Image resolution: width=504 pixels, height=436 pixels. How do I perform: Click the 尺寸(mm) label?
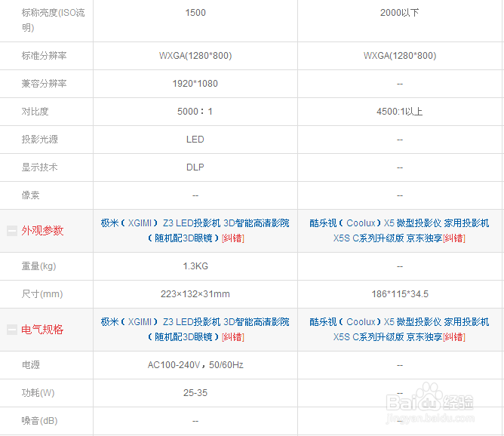[42, 294]
